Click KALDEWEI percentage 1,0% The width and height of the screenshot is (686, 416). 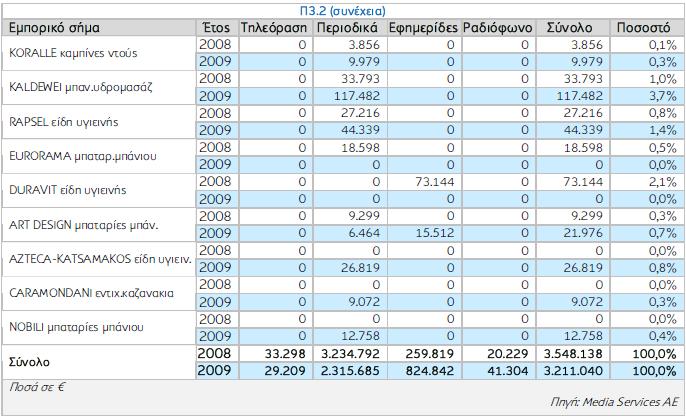click(x=663, y=79)
